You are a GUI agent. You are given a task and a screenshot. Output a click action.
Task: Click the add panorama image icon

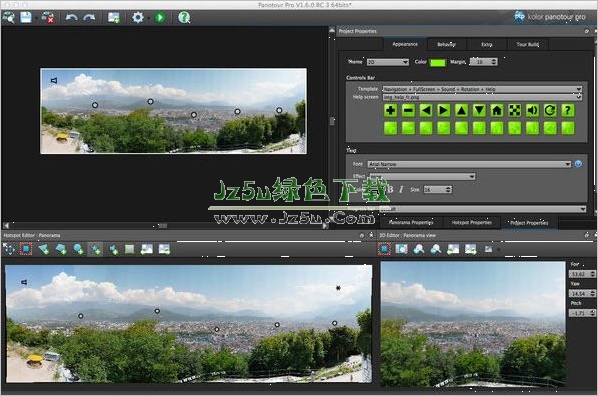(113, 18)
